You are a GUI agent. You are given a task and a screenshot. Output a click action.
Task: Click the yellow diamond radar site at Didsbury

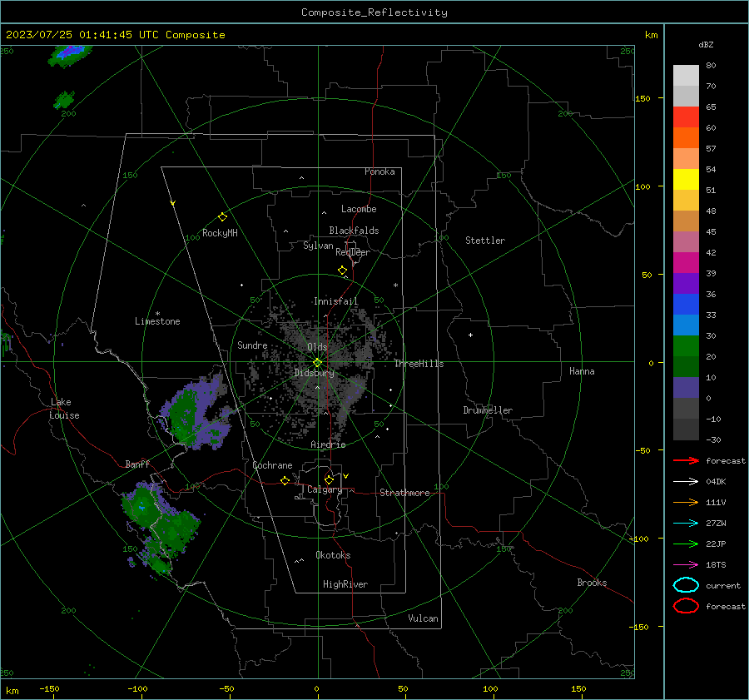click(318, 363)
